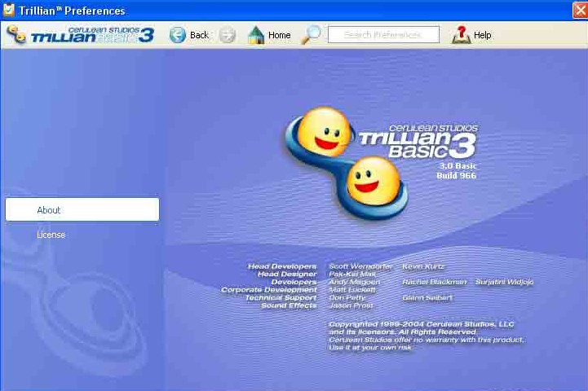Click the large Trillian smiley faces logo

pos(347,162)
